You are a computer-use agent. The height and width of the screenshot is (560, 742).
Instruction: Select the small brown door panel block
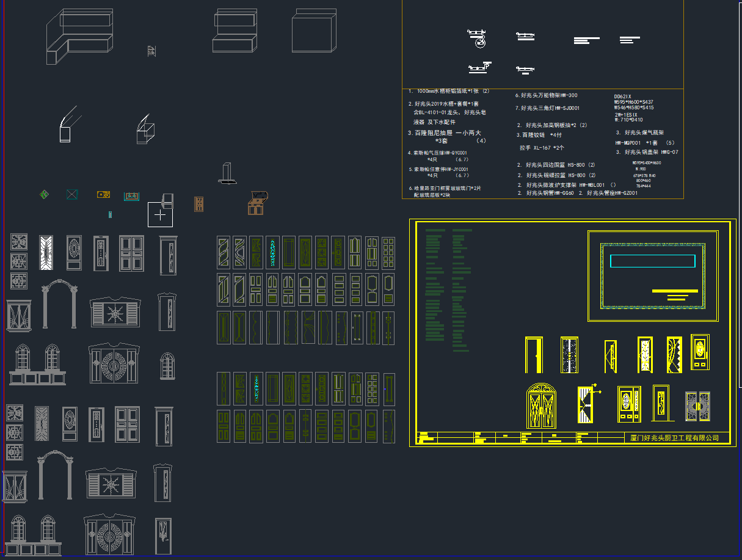pos(198,204)
